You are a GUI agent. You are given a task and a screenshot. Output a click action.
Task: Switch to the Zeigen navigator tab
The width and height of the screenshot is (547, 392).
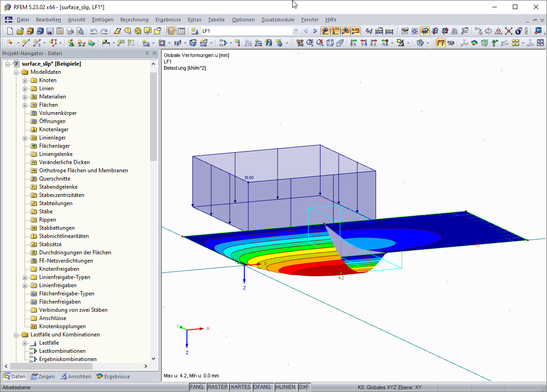click(x=43, y=377)
